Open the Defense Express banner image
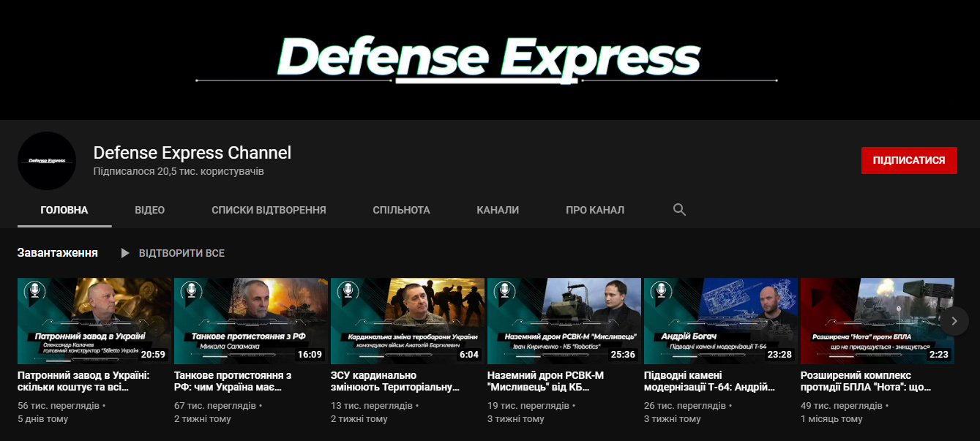Viewport: 980px width, 441px height. [490, 60]
